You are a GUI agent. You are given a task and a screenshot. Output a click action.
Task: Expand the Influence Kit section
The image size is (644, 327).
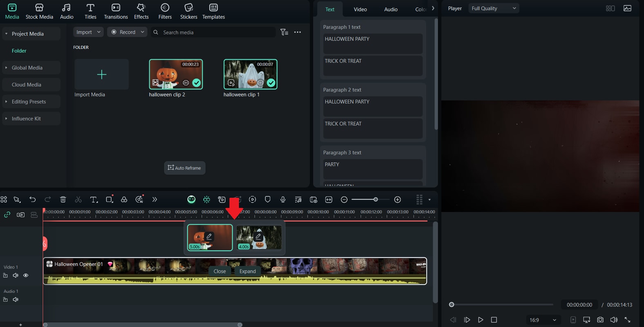[x=6, y=119]
